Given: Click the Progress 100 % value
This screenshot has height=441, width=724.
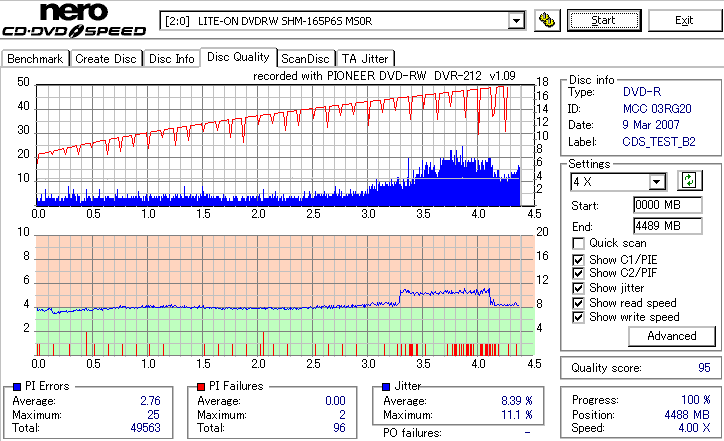Looking at the screenshot, I should (x=695, y=400).
